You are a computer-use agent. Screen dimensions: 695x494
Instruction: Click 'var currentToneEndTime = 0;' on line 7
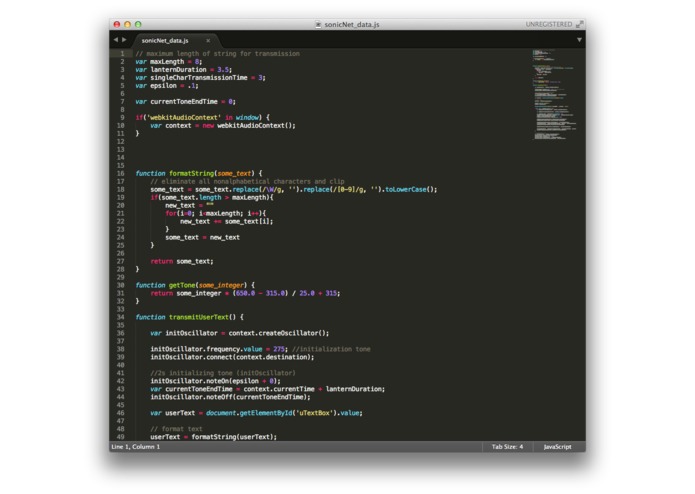(185, 101)
